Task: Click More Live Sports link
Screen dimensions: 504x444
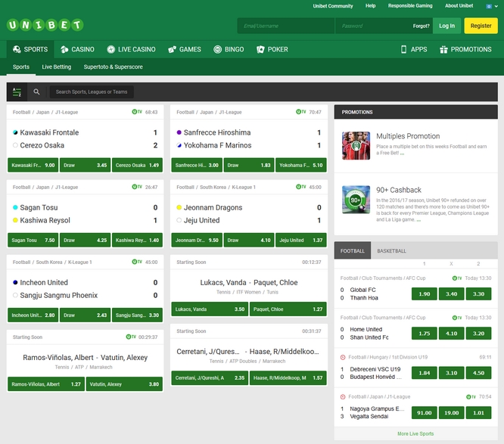Action: pos(415,433)
